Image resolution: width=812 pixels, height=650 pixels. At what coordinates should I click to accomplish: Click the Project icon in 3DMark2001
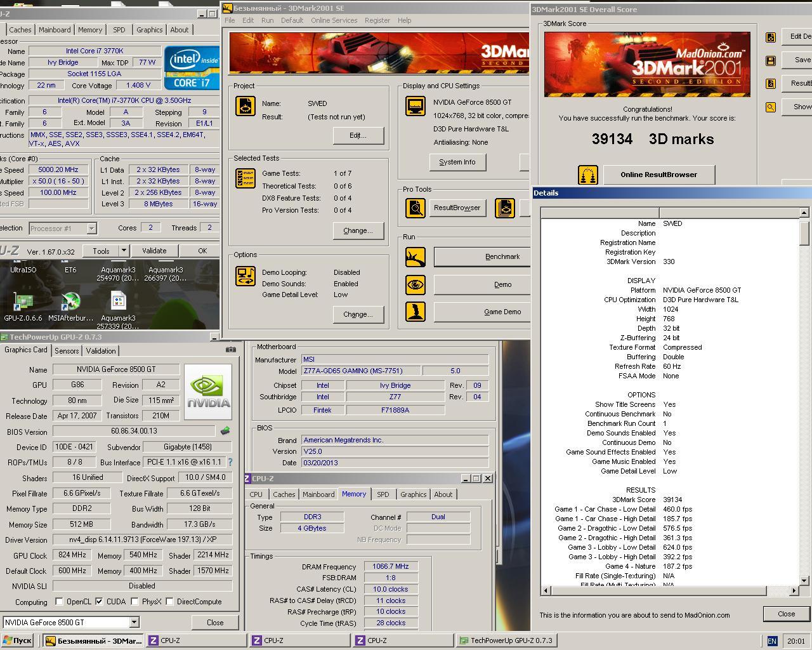click(246, 106)
